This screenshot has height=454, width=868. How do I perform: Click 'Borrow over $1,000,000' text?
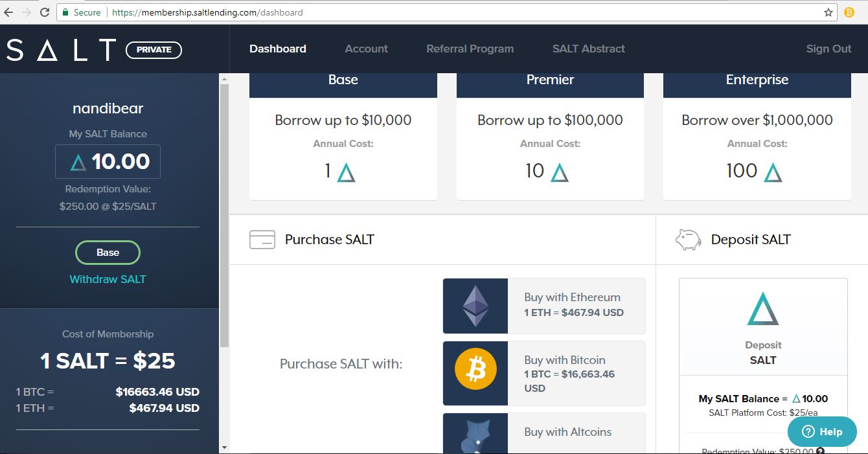tap(757, 120)
